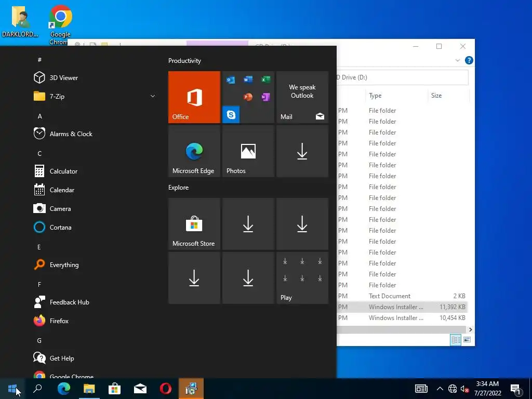532x399 pixels.
Task: Click the Office tile
Action: point(194,97)
